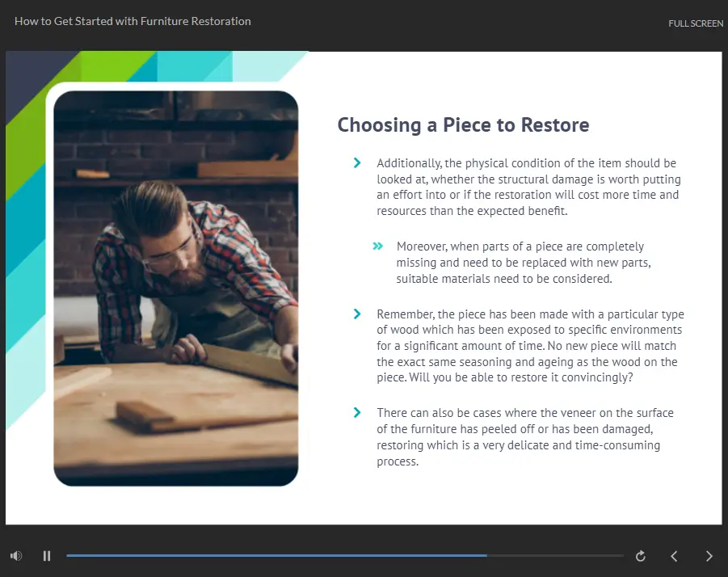728x577 pixels.
Task: Click the chevron bullet beside 'Remember'
Action: tap(357, 314)
